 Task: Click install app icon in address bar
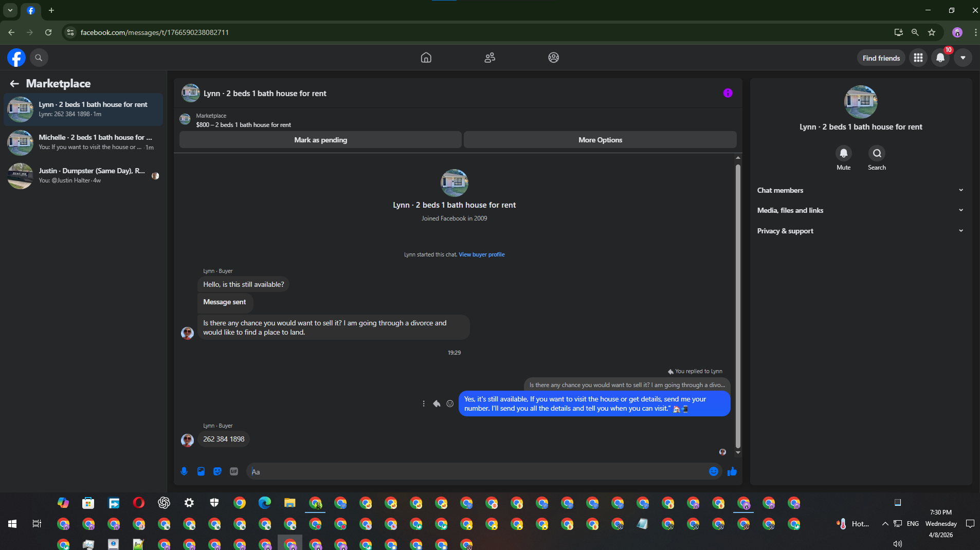click(898, 32)
